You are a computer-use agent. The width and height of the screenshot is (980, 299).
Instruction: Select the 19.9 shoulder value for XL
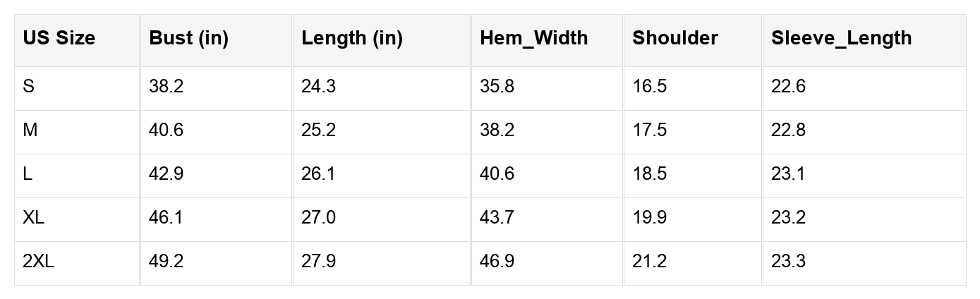(x=649, y=218)
